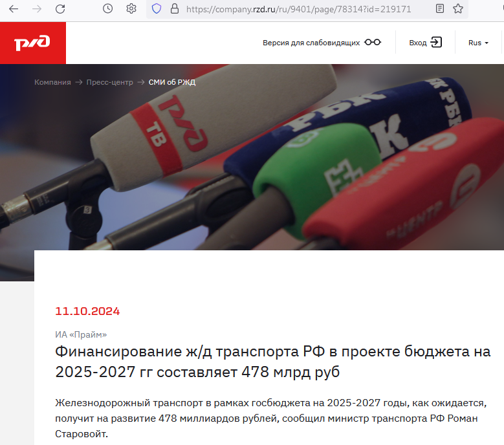Click the URL address field
Screen dimensions: 504x445
298,9
